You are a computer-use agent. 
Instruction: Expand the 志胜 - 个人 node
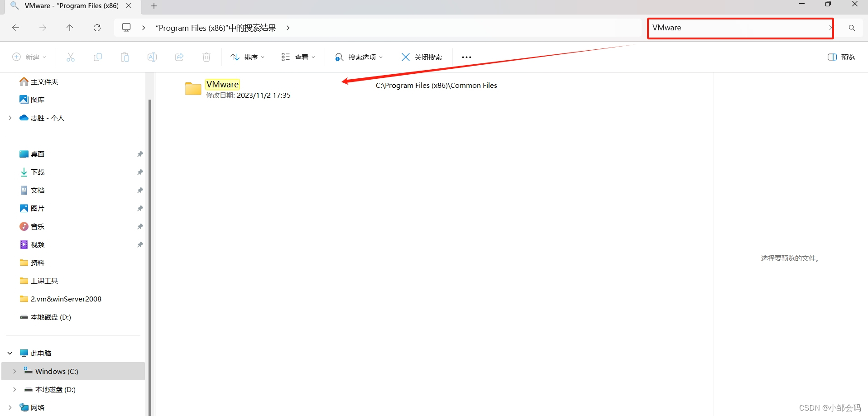coord(10,118)
